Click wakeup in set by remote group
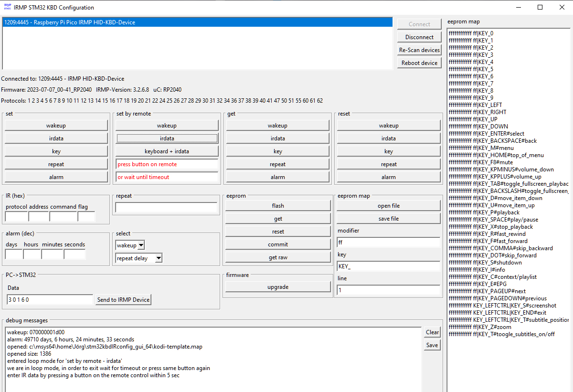Screen dimensions: 573x392 pos(167,125)
